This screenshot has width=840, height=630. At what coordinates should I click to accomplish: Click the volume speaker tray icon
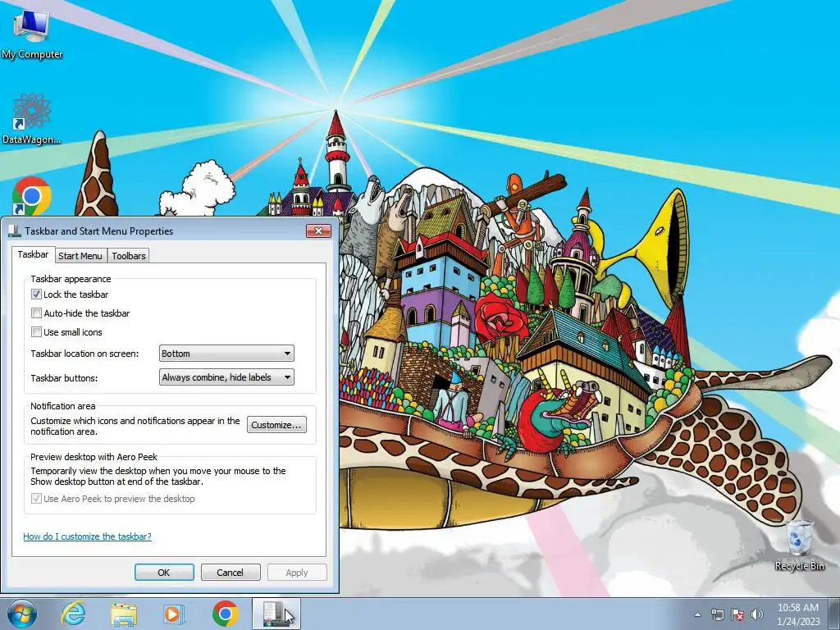point(756,614)
